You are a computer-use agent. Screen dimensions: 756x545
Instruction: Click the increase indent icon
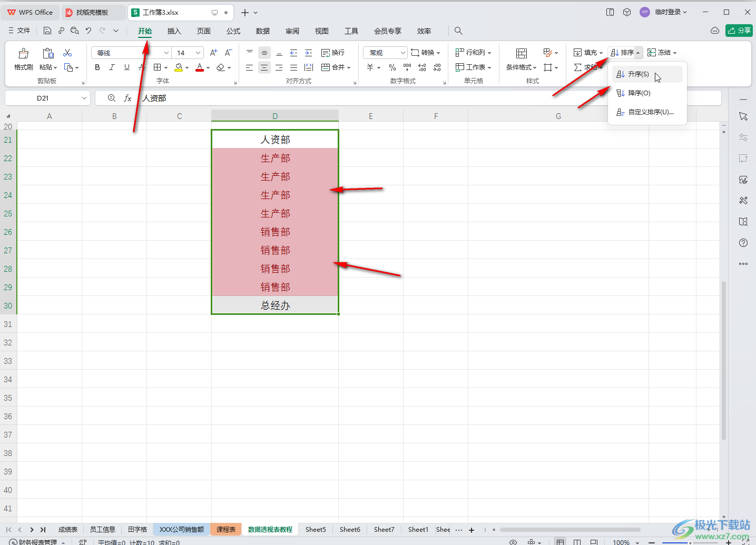click(x=308, y=53)
